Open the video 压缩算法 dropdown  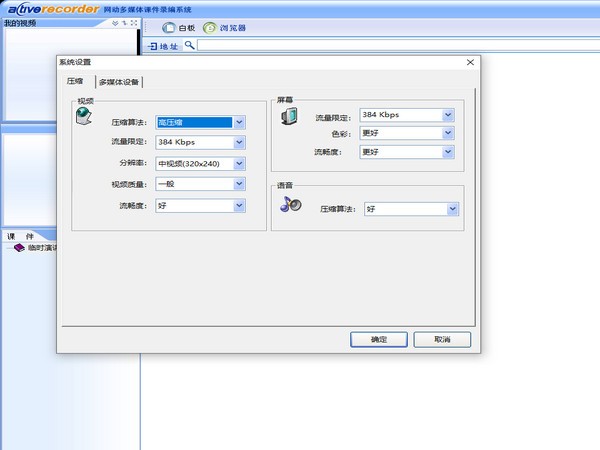tap(239, 122)
